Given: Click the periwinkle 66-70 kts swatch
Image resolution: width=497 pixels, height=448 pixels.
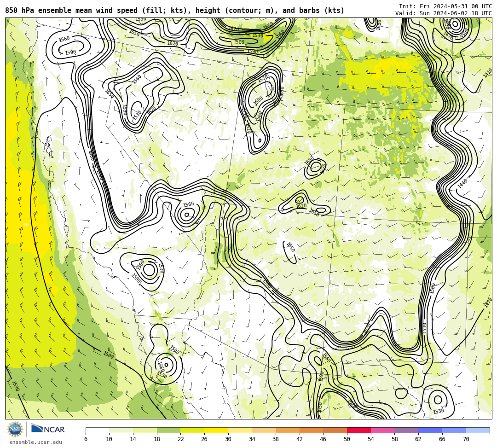Looking at the screenshot, I should (454, 430).
